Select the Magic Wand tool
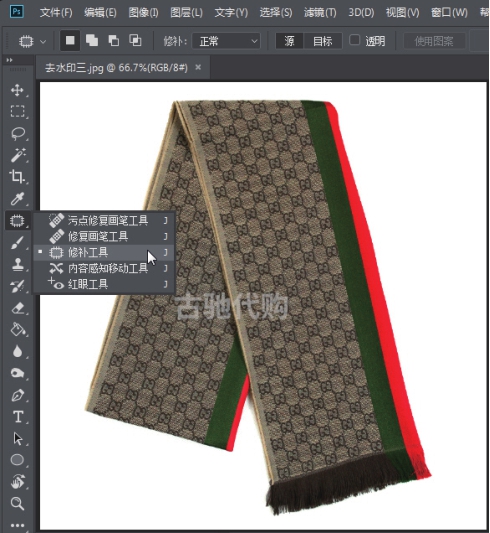The width and height of the screenshot is (490, 533). click(x=17, y=155)
